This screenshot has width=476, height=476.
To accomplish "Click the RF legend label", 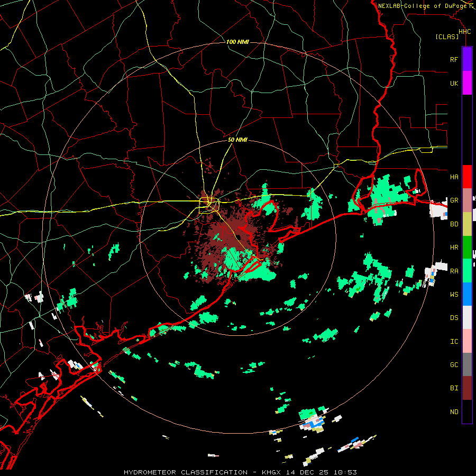I will click(x=454, y=59).
